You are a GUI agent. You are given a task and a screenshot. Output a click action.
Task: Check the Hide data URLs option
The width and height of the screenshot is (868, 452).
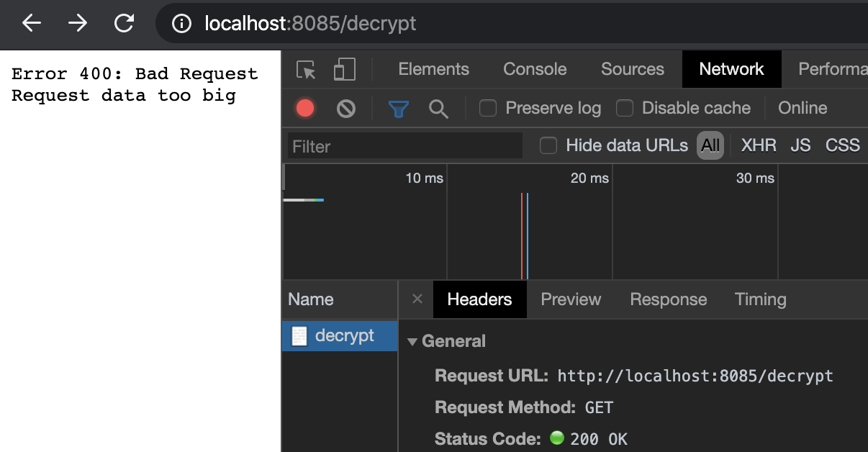click(548, 145)
